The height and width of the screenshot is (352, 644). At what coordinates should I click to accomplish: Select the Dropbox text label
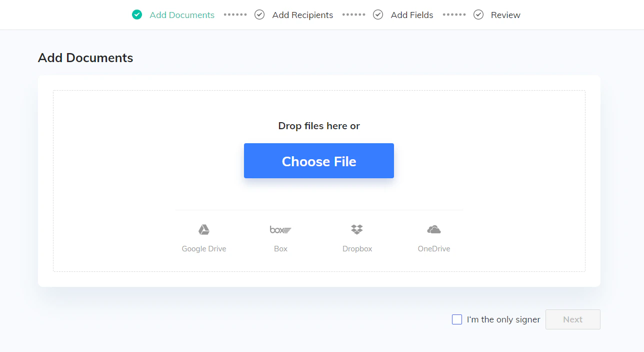coord(357,248)
